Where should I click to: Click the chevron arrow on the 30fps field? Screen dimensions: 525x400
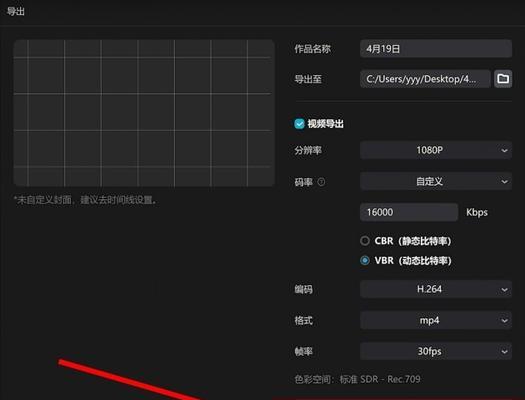[x=504, y=351]
